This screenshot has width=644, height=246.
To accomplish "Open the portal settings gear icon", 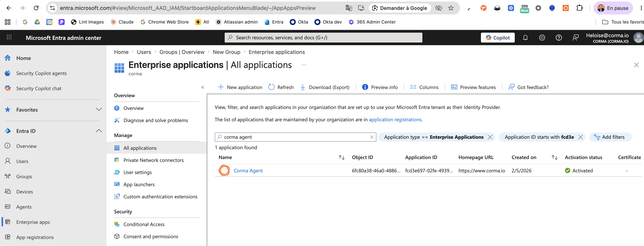I will (542, 38).
